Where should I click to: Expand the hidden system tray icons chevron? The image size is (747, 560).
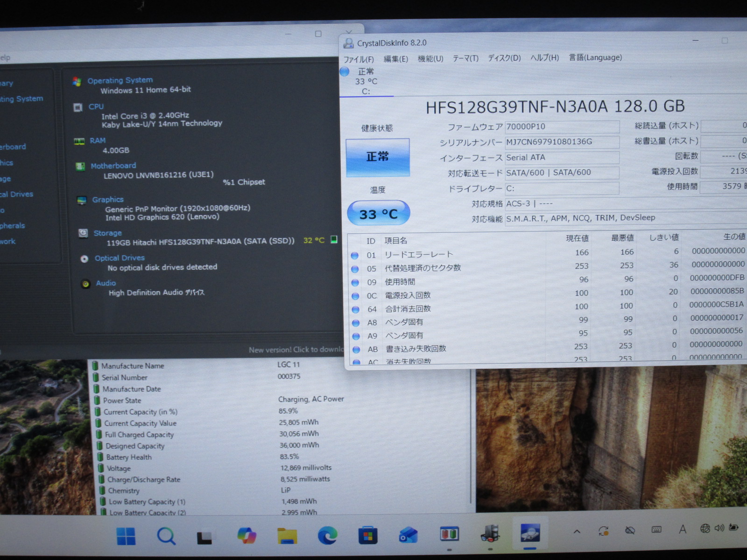pyautogui.click(x=577, y=531)
